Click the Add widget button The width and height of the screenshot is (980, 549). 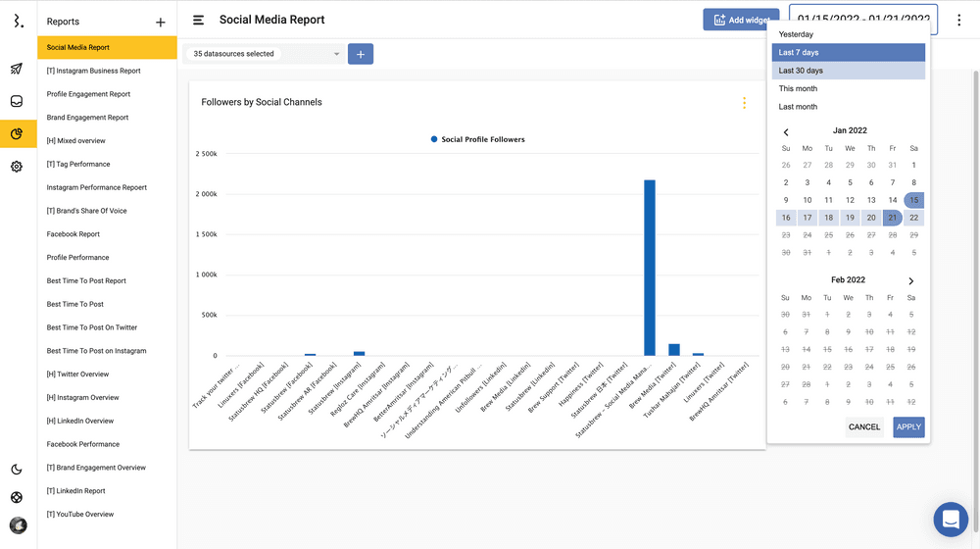pos(740,20)
